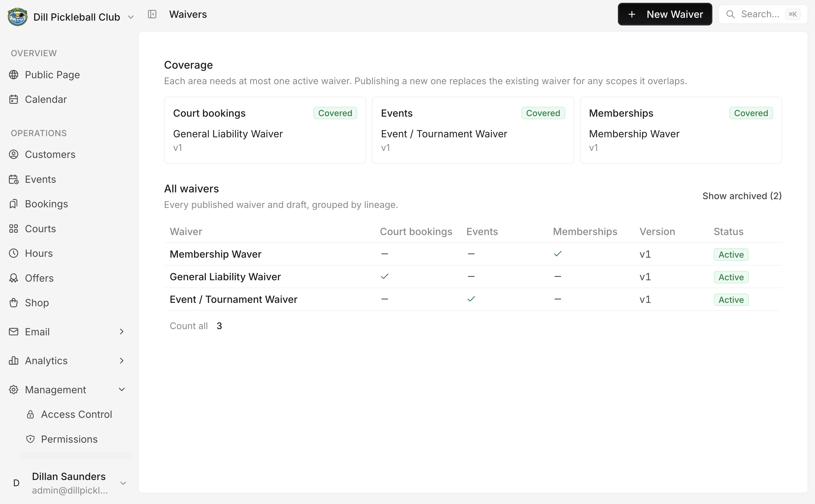Screen dimensions: 815x504
Task: Click the Memberships column header
Action: click(585, 232)
